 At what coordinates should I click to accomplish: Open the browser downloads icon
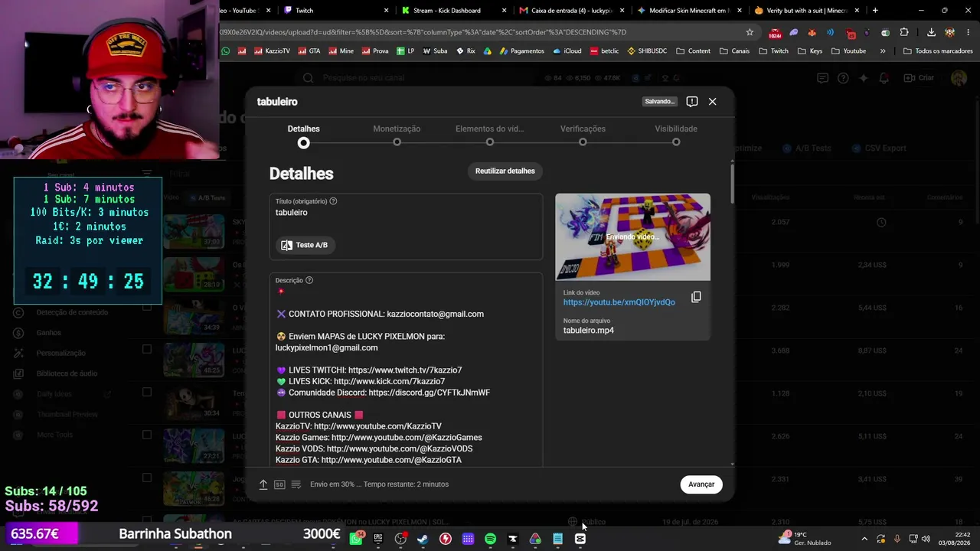pyautogui.click(x=931, y=32)
